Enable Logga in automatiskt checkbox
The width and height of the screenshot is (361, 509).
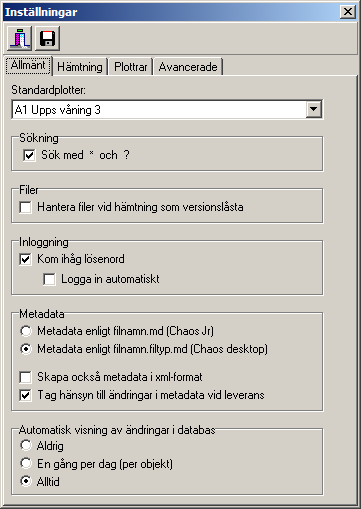click(x=49, y=279)
